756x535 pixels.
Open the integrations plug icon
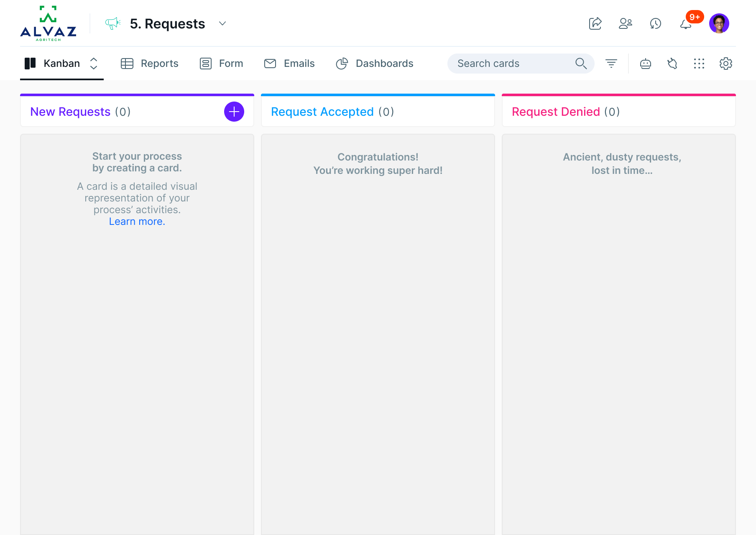pos(672,64)
